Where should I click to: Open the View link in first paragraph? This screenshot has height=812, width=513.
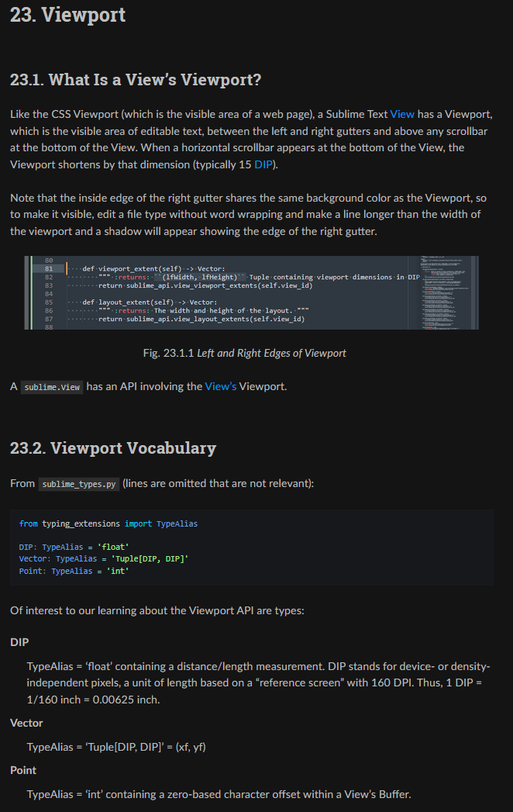pyautogui.click(x=401, y=114)
